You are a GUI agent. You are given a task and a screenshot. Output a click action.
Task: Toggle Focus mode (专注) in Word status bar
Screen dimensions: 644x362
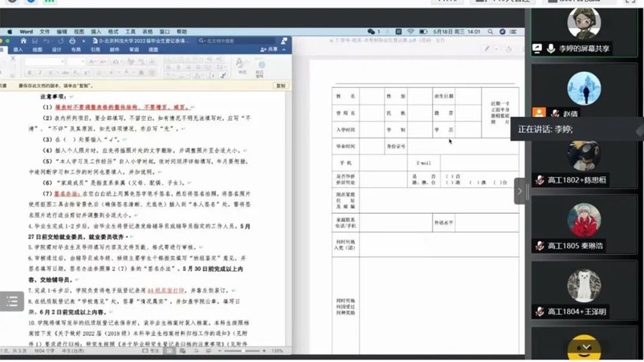click(151, 351)
